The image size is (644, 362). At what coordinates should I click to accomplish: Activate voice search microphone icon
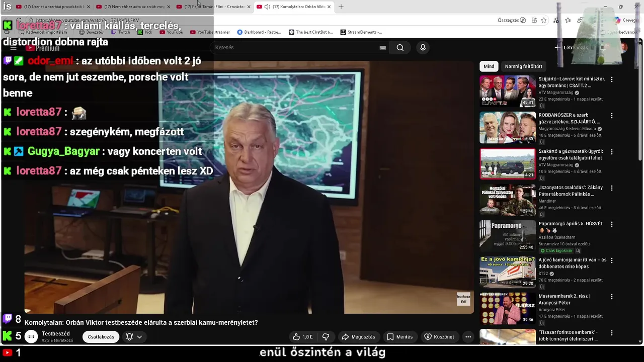[423, 47]
